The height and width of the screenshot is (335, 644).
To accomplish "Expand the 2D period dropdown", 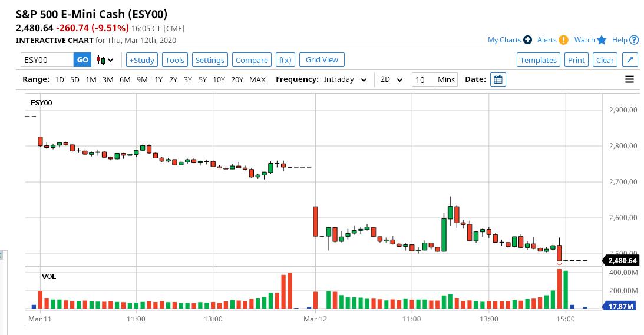I will pyautogui.click(x=391, y=79).
